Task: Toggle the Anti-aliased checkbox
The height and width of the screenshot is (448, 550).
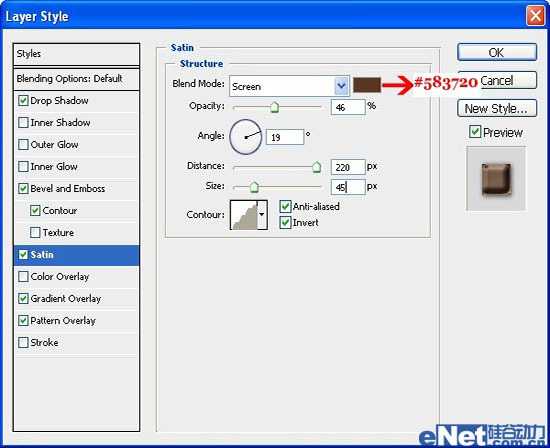Action: click(285, 206)
